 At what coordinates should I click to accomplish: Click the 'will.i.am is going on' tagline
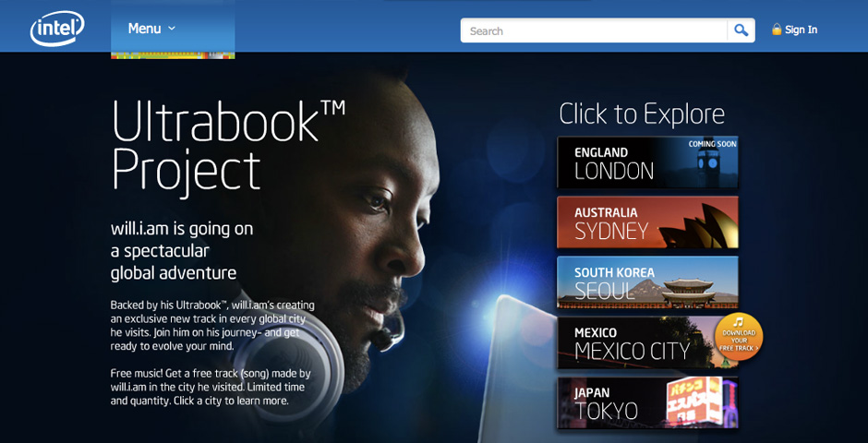pos(182,251)
